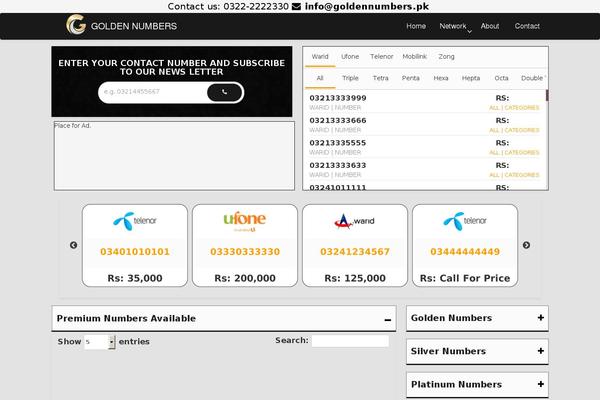600x400 pixels.
Task: Click the number 03401010101 on Telenor card
Action: 135,252
